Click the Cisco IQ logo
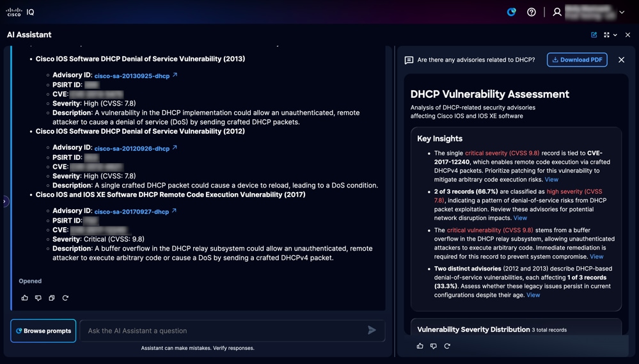The image size is (639, 364). click(20, 12)
